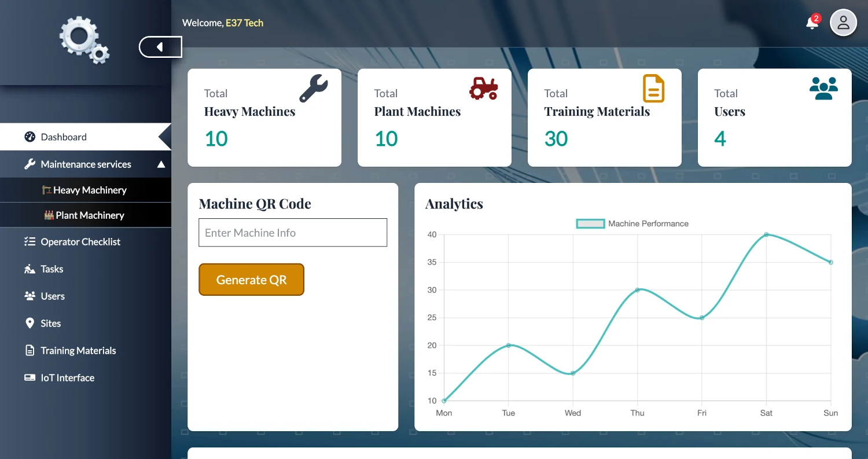Click the Dashboard gauge icon in sidebar
Image resolution: width=868 pixels, height=459 pixels.
coord(30,137)
